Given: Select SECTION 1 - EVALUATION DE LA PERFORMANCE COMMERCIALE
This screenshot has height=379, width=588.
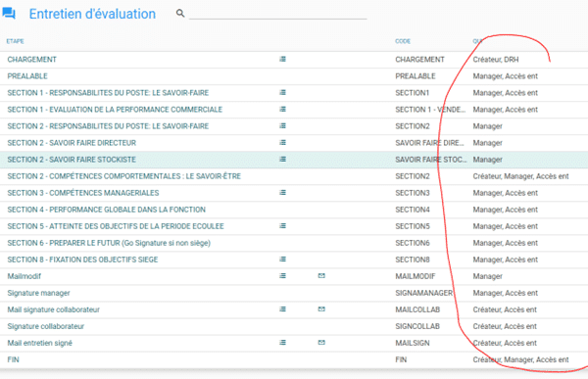Looking at the screenshot, I should 115,110.
